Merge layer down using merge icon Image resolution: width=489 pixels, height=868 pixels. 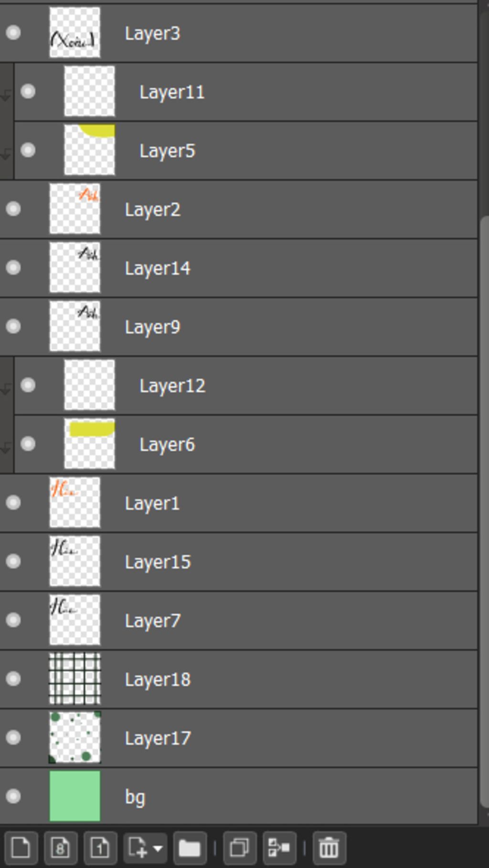coord(279,848)
